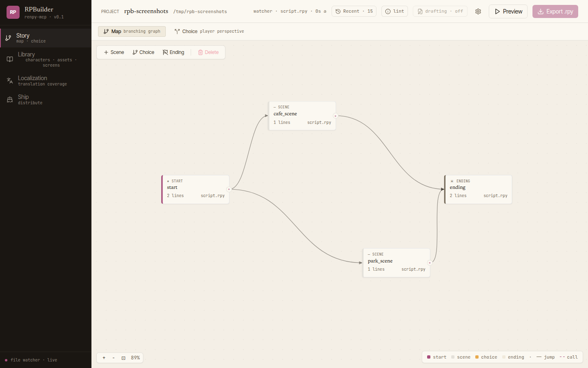Click Export .rpy button
This screenshot has width=588, height=368.
555,11
